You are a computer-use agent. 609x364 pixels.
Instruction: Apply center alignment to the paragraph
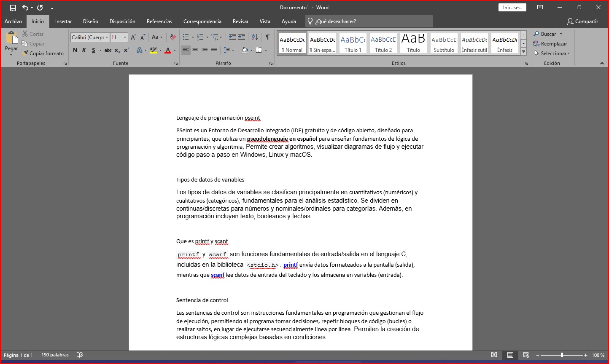(195, 50)
